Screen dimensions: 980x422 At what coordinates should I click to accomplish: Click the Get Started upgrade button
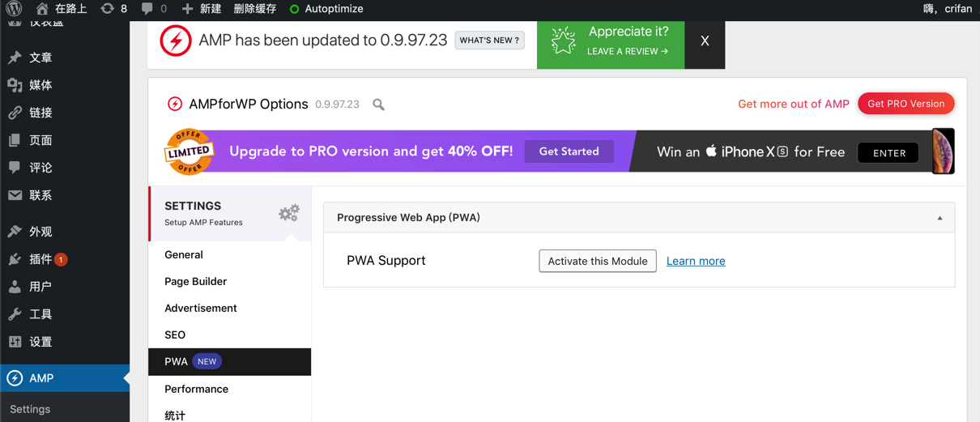569,151
